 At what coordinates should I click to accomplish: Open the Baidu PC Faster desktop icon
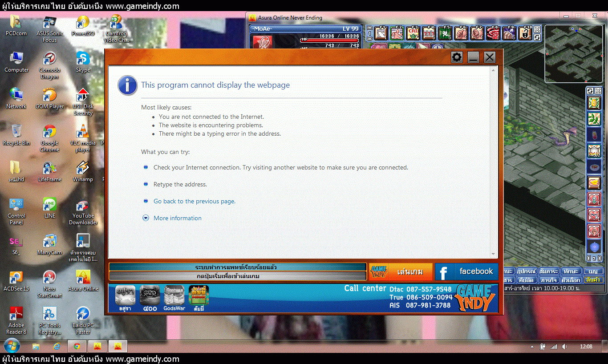click(83, 321)
